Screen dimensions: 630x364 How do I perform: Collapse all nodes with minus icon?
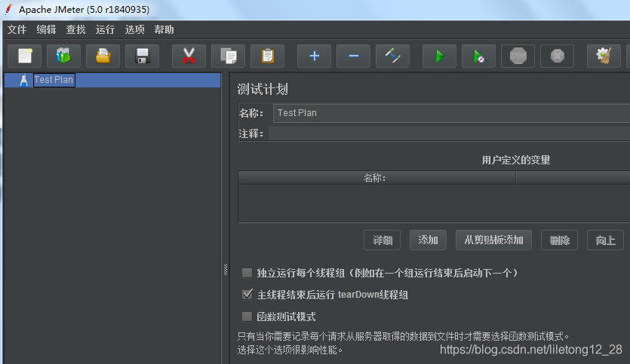(x=354, y=56)
